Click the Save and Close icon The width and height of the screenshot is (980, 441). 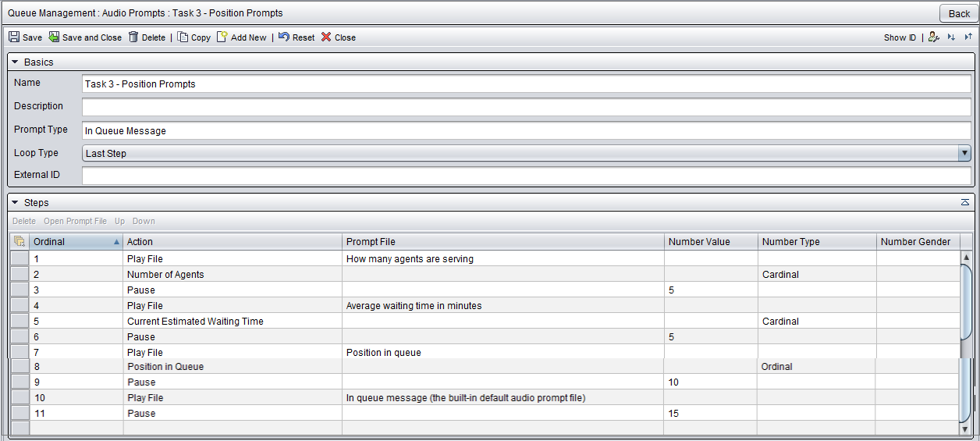click(x=54, y=37)
